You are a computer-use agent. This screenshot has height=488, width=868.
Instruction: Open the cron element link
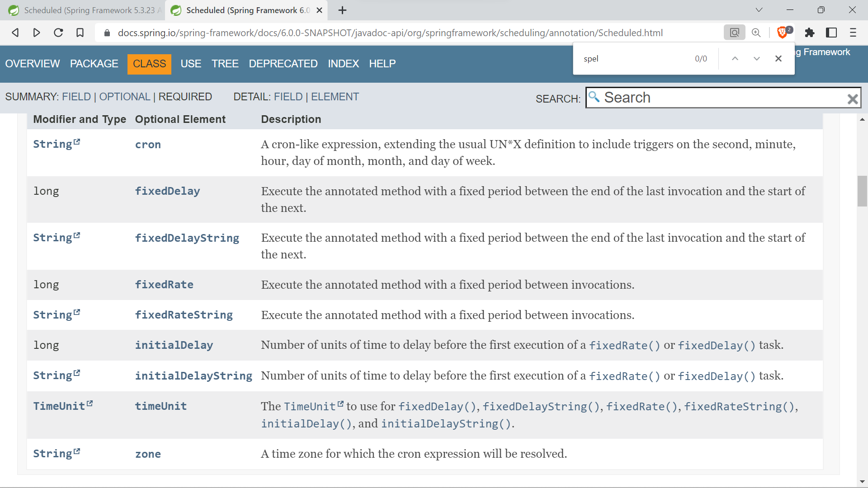(148, 145)
